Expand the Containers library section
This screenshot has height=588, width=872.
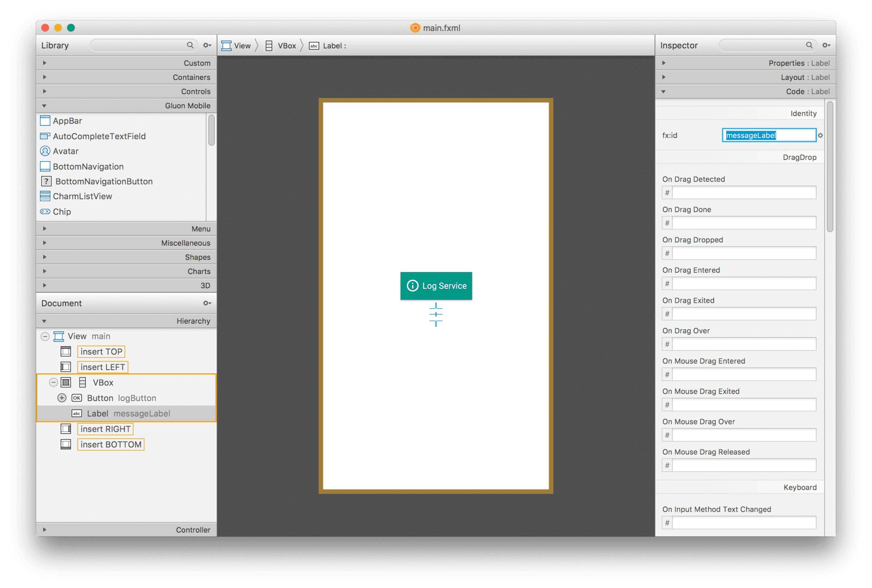(44, 77)
